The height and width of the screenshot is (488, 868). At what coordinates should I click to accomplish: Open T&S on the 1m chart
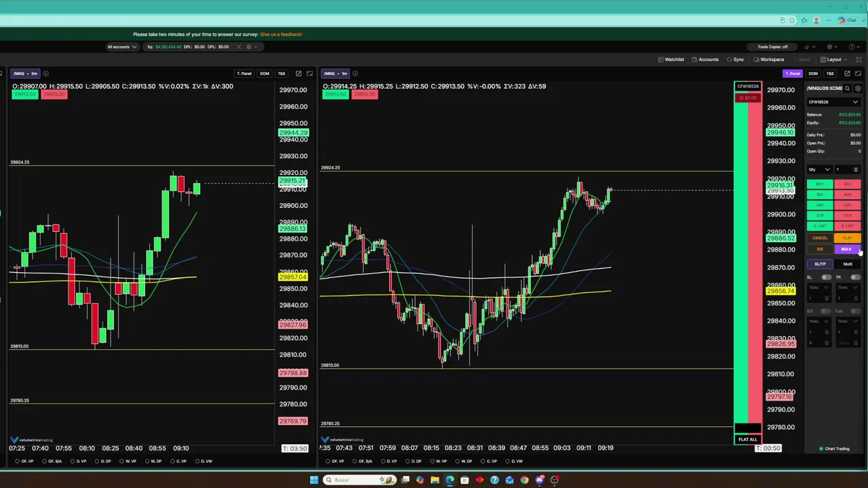830,73
